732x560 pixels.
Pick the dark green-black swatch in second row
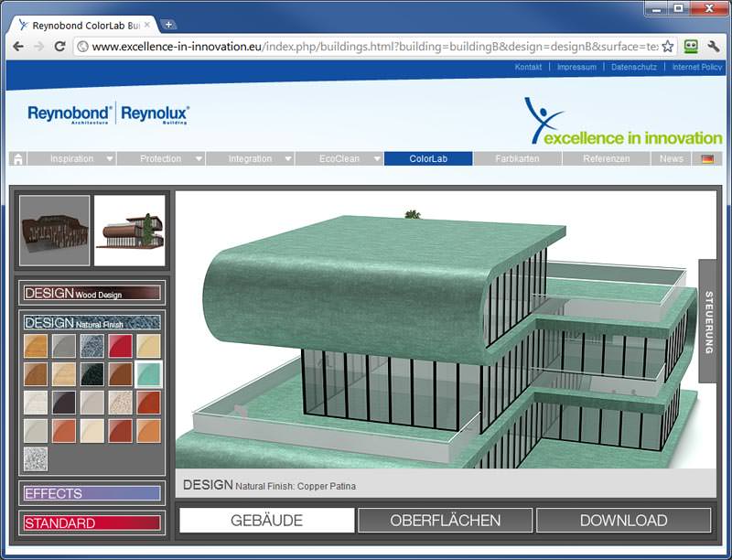tap(92, 374)
